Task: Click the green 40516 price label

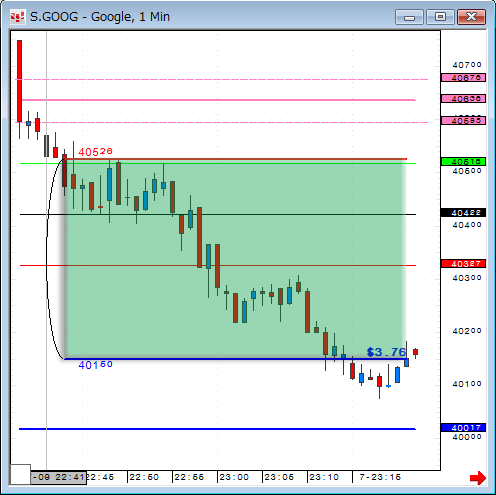Action: pyautogui.click(x=463, y=162)
